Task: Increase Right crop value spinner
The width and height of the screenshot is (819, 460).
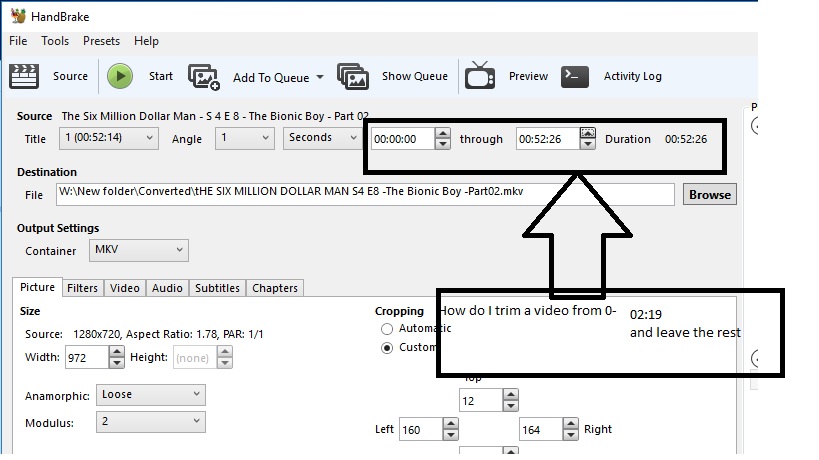Action: pyautogui.click(x=571, y=423)
